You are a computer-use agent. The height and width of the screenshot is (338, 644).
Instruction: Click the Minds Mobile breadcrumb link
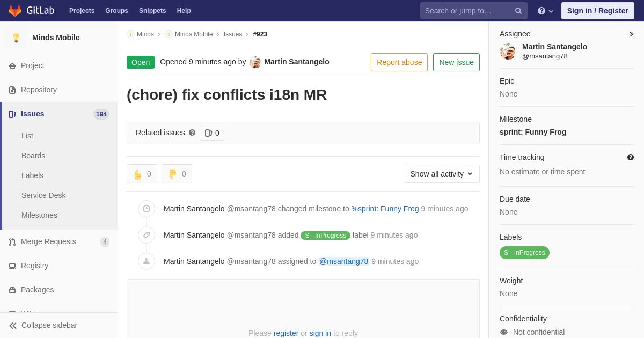tap(194, 34)
